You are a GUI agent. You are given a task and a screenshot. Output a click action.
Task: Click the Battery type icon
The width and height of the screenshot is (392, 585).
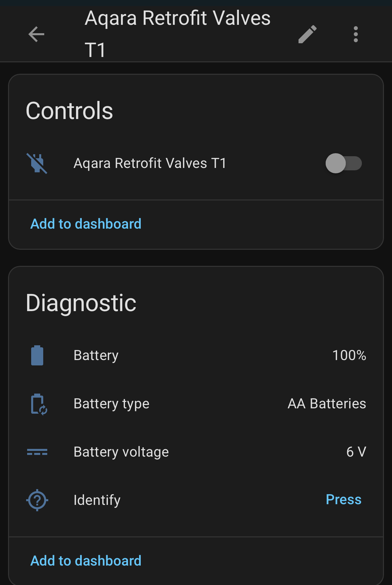point(38,404)
